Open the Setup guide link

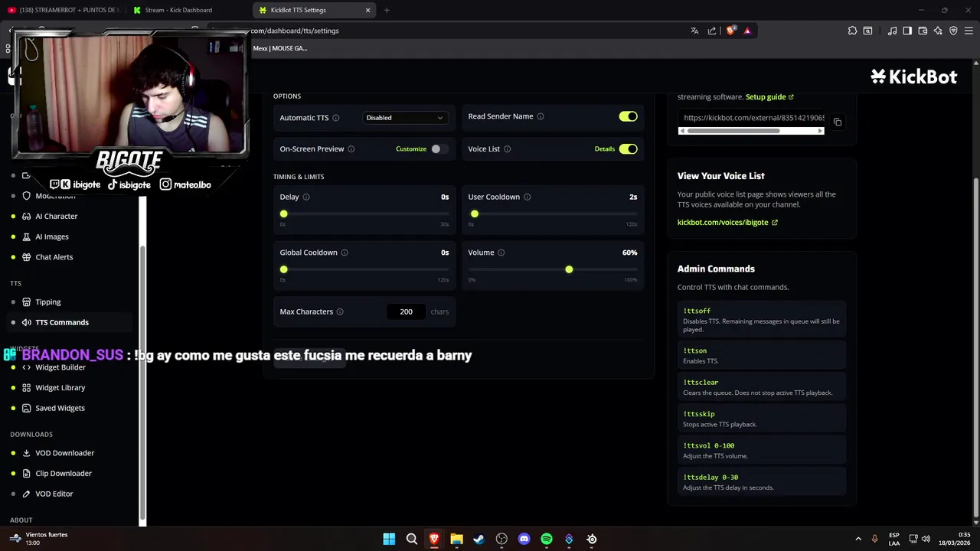(x=769, y=97)
